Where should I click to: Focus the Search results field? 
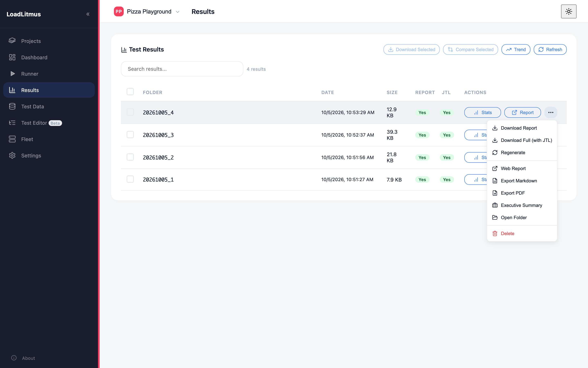[182, 69]
